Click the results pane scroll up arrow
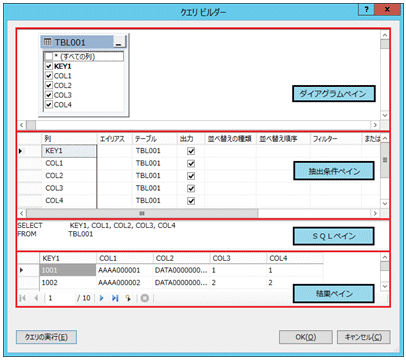Image resolution: width=406 pixels, height=360 pixels. (x=385, y=257)
